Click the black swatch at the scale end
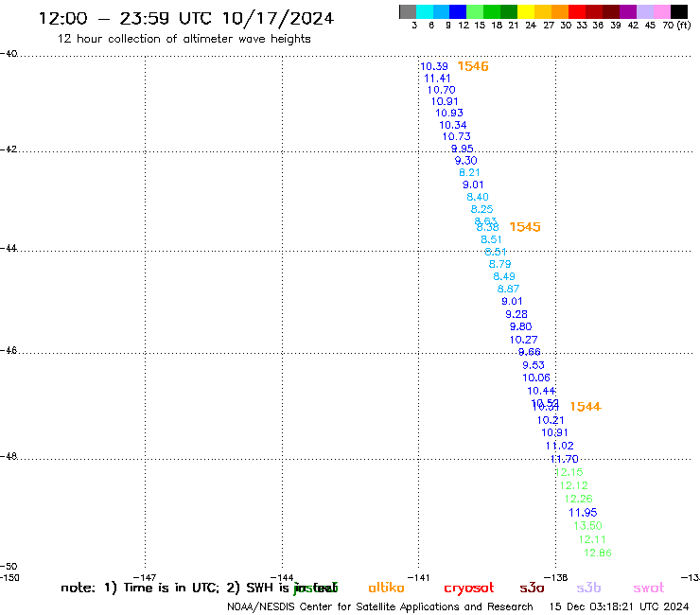This screenshot has width=700, height=615. [x=678, y=11]
